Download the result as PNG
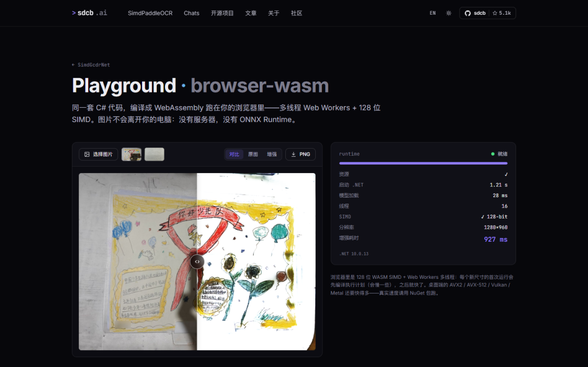 pyautogui.click(x=301, y=155)
